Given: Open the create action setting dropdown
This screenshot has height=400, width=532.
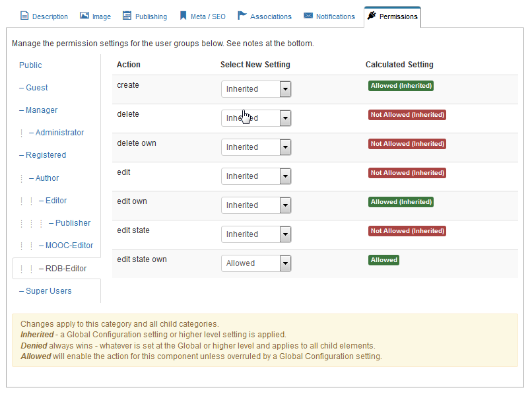Looking at the screenshot, I should 256,89.
